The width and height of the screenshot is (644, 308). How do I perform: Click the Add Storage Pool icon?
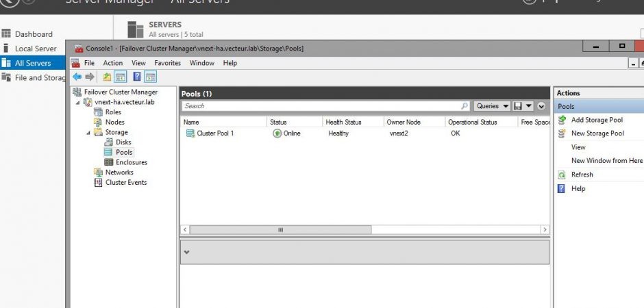(x=562, y=120)
